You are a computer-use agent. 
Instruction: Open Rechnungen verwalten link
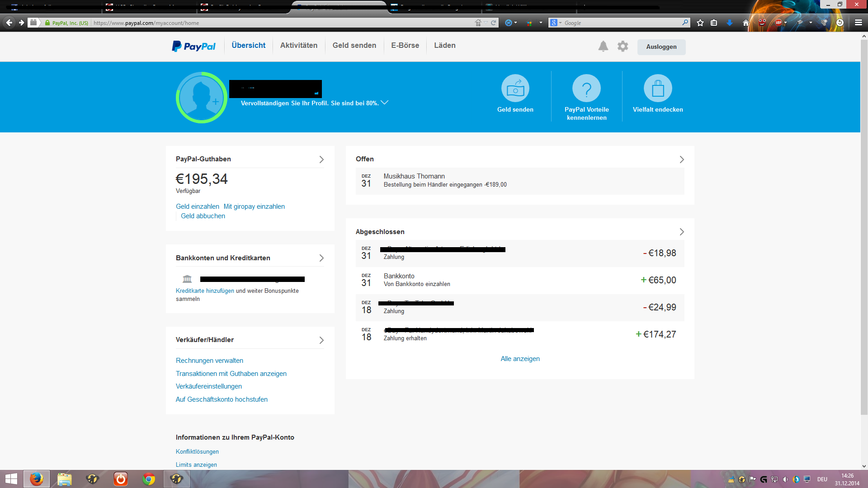click(209, 361)
